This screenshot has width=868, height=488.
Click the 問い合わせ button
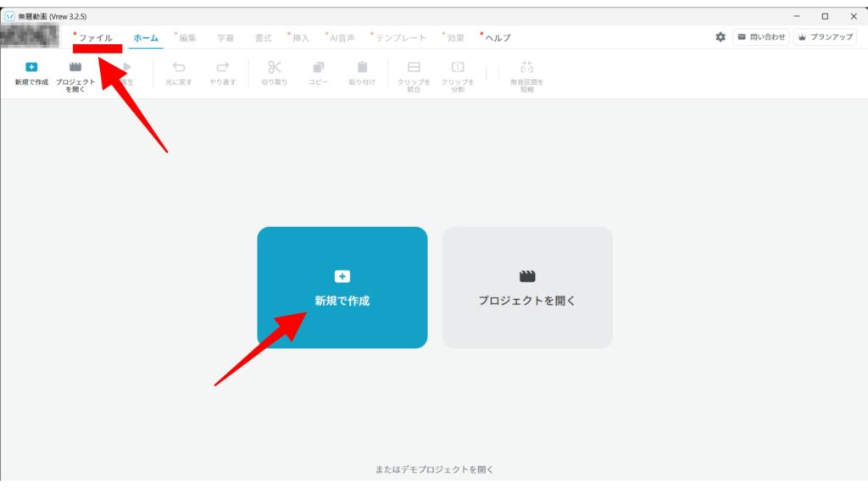point(760,37)
